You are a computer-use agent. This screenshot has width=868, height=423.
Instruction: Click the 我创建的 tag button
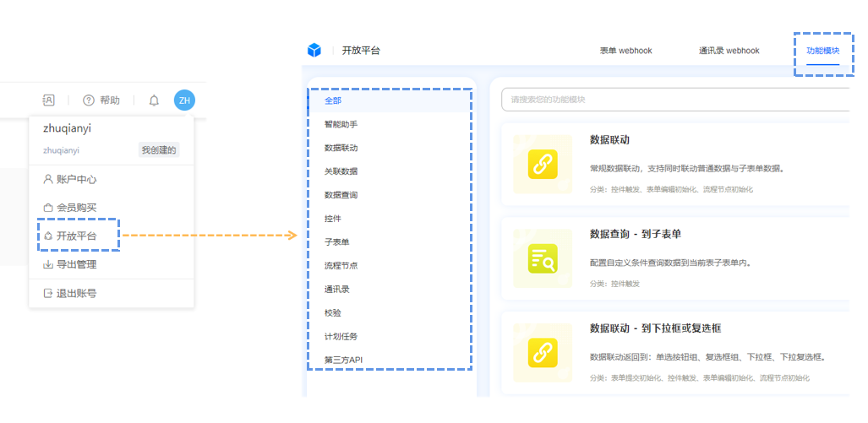pos(159,150)
